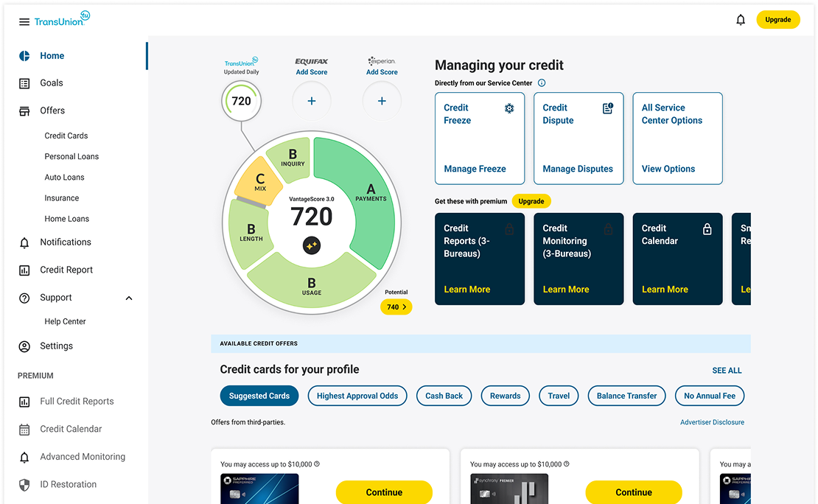The height and width of the screenshot is (504, 818).
Task: Add Experian score with plus circle
Action: [x=382, y=101]
